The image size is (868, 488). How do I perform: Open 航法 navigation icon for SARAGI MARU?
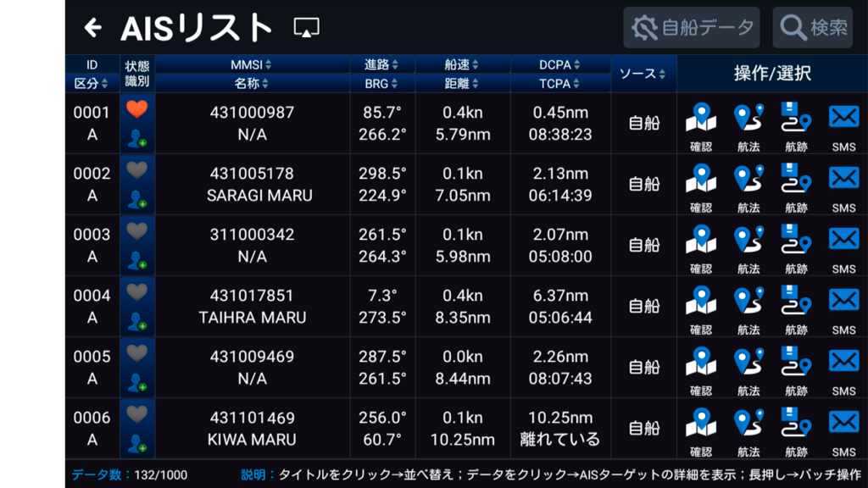(x=748, y=183)
